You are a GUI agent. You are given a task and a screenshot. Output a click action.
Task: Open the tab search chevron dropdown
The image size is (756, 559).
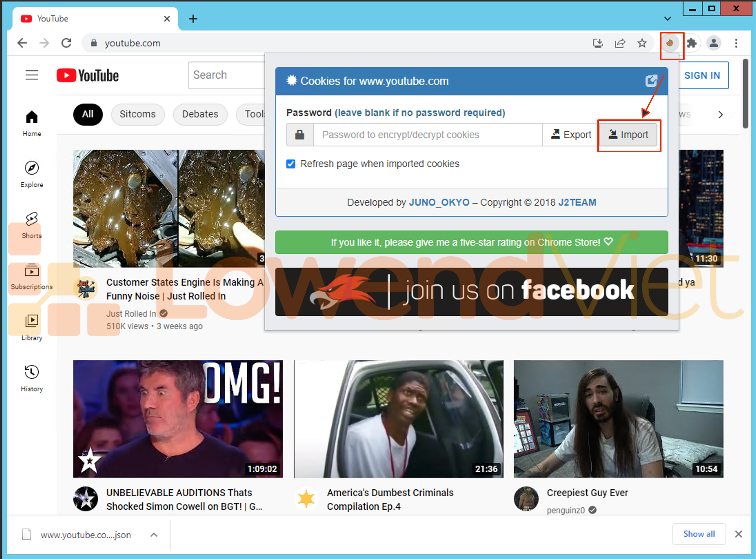(x=667, y=19)
